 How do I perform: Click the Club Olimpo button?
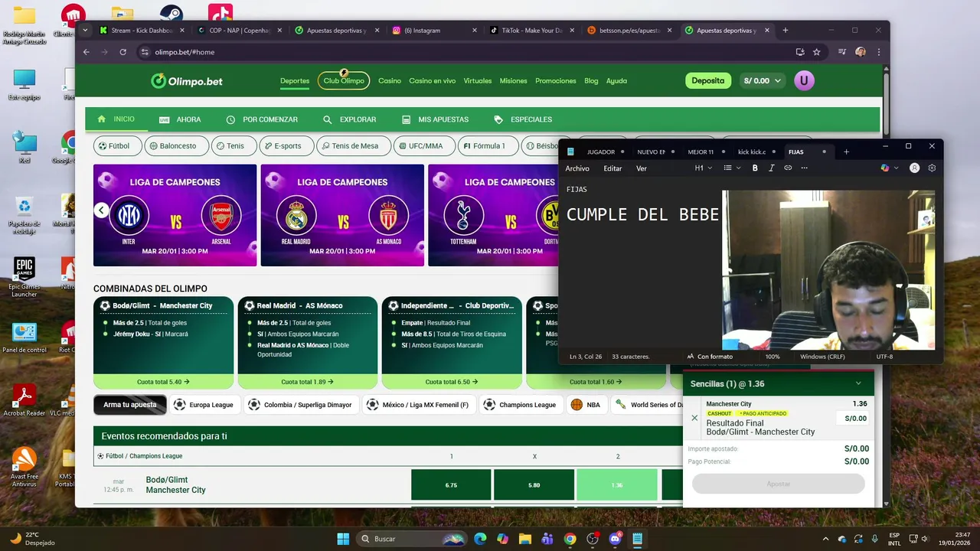(x=344, y=80)
